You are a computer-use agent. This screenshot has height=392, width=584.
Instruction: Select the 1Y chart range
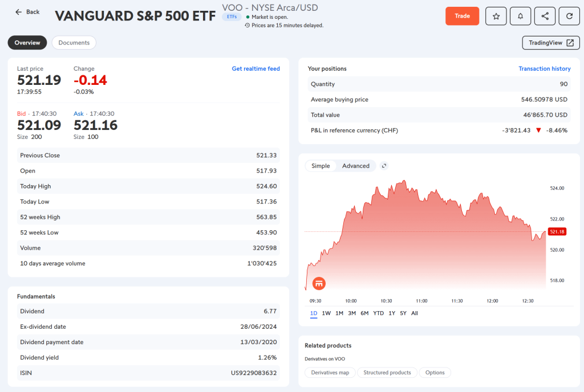point(392,313)
